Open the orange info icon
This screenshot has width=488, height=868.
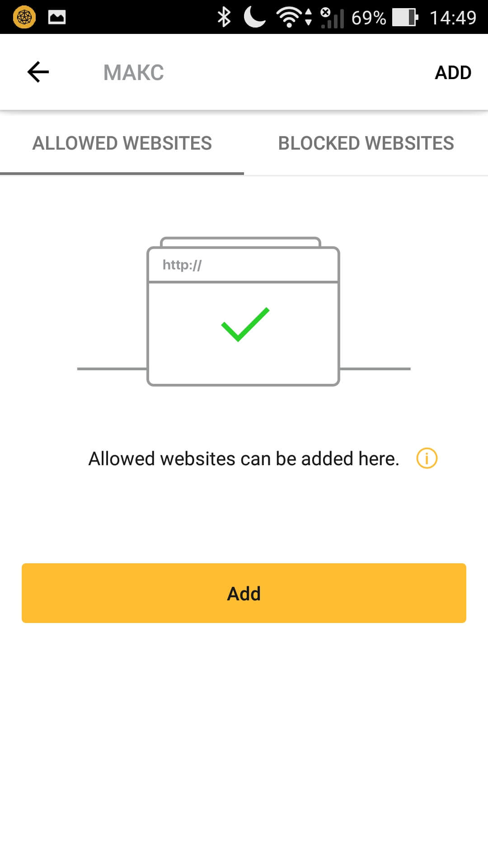click(x=427, y=458)
